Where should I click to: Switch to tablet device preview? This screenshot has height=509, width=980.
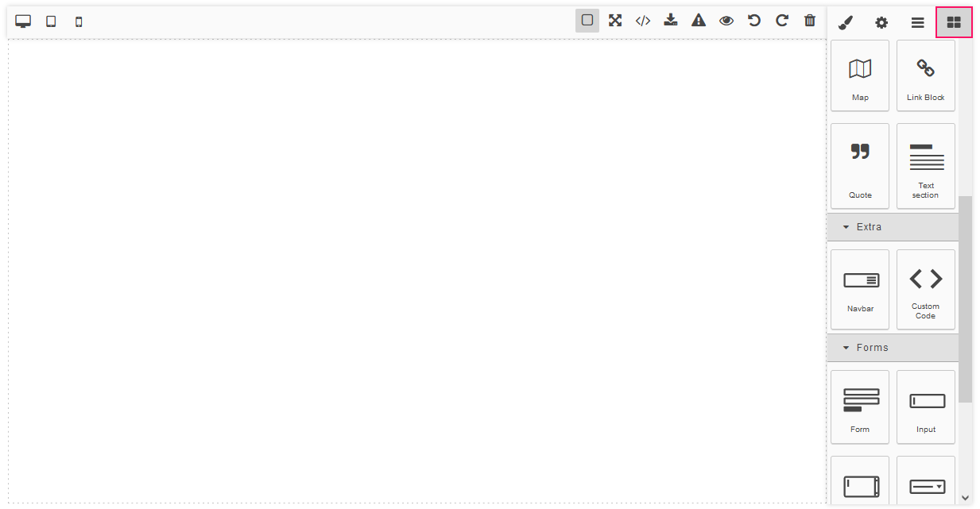51,21
